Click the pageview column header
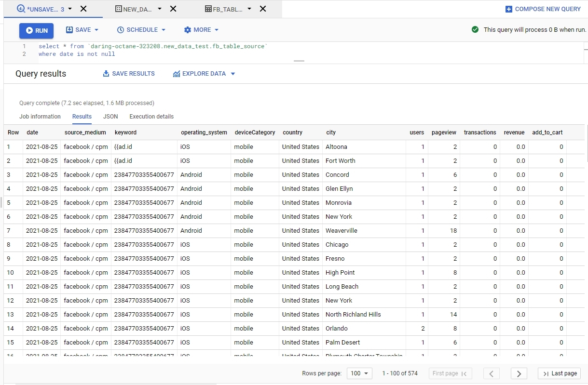This screenshot has height=385, width=588. (444, 133)
